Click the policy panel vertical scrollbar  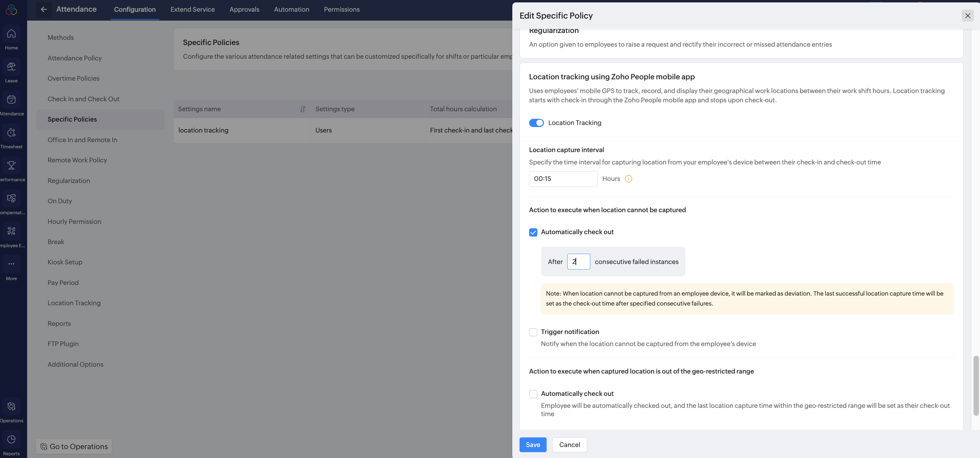tap(976, 385)
